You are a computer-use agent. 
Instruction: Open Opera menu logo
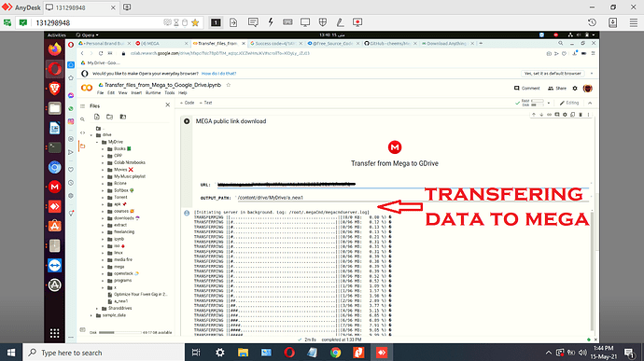71,45
